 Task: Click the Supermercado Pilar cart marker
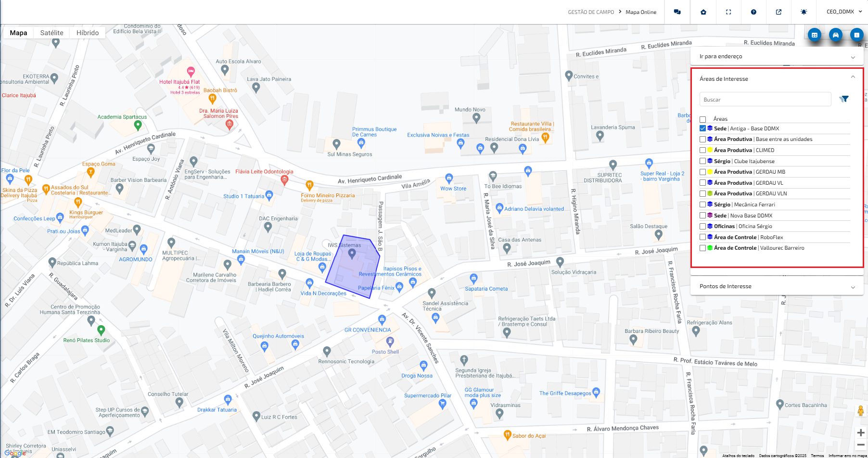[x=443, y=405]
